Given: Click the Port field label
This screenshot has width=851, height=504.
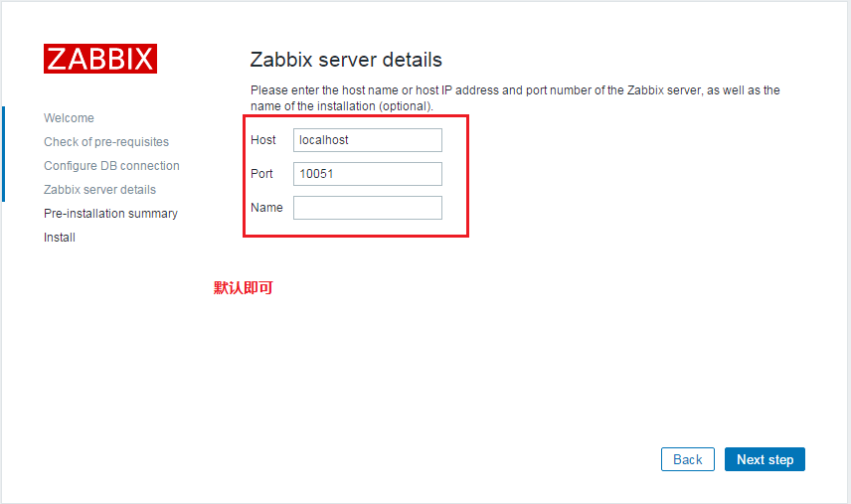Looking at the screenshot, I should coord(261,174).
